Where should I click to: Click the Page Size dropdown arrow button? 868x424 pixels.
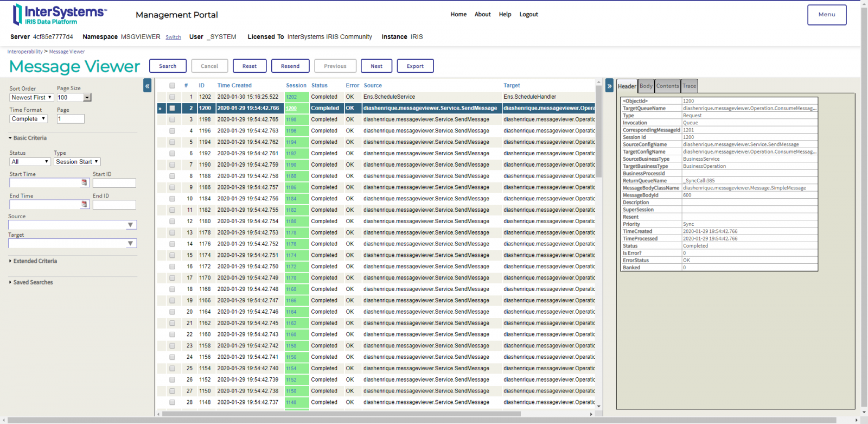tap(87, 98)
